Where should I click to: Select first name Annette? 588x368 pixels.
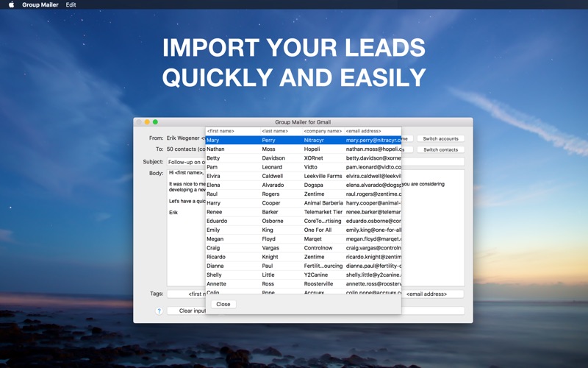pos(216,284)
